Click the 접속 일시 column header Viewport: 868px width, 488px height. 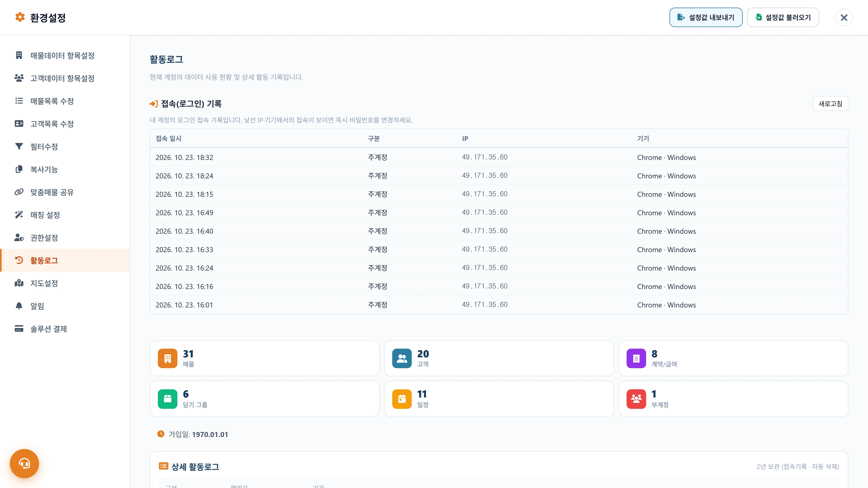[x=169, y=138]
